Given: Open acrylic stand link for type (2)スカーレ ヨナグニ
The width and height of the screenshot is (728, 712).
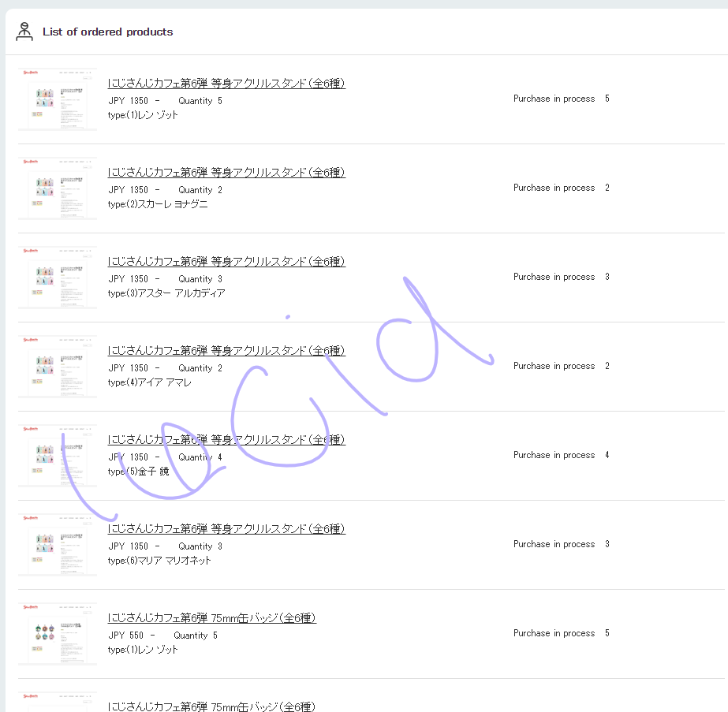Looking at the screenshot, I should pyautogui.click(x=226, y=172).
